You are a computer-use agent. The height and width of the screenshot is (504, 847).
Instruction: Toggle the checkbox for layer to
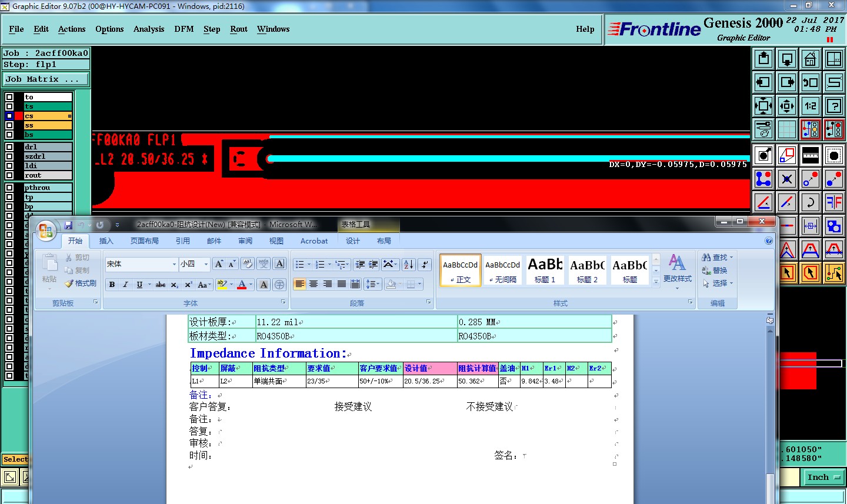click(9, 97)
